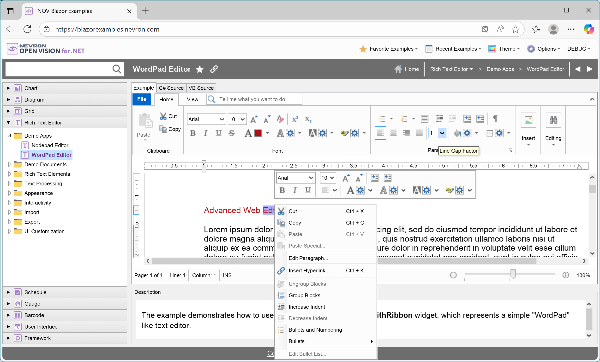Viewport: 600px width, 362px height.
Task: Open the line spacing dropdown in Paragraph group
Action: [442, 133]
